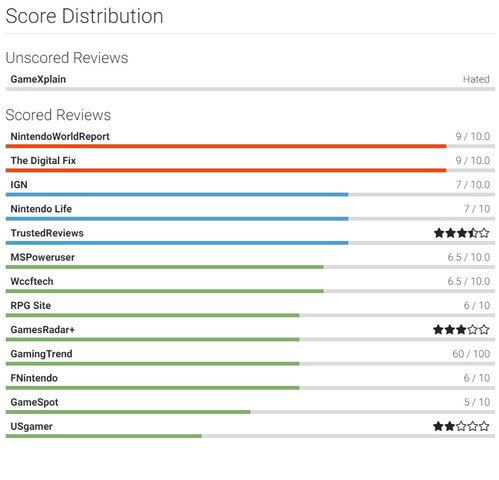Click the GamingTrend green score bar
499x480 pixels.
pyautogui.click(x=153, y=364)
